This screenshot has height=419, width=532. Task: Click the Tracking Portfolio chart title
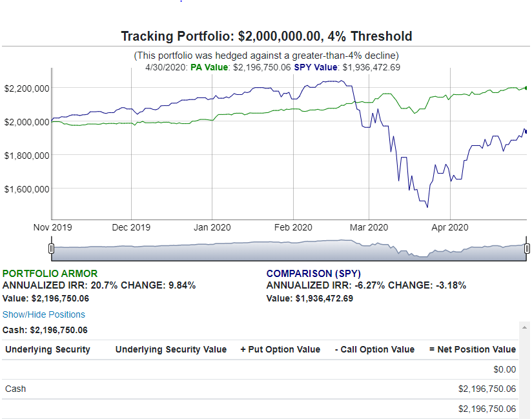pyautogui.click(x=266, y=36)
